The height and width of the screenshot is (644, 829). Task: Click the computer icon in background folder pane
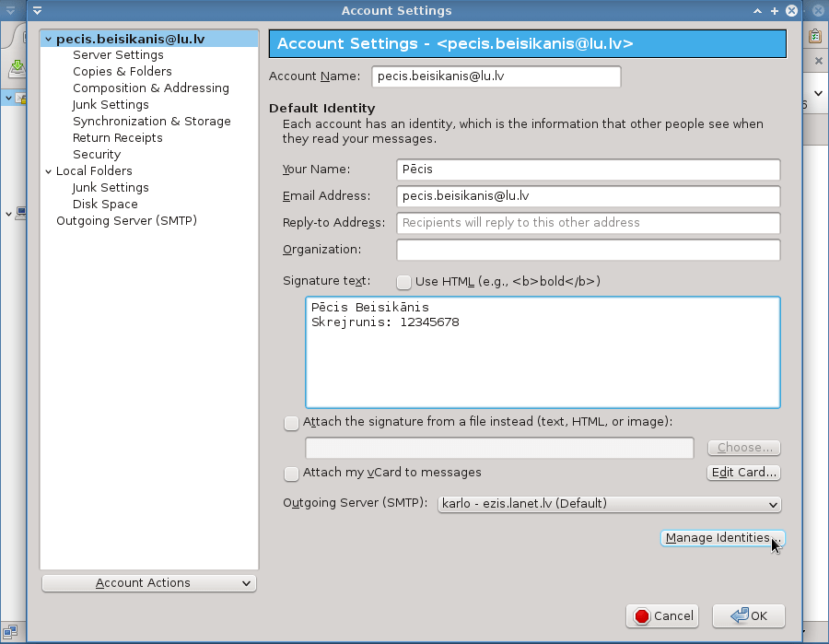(x=21, y=213)
